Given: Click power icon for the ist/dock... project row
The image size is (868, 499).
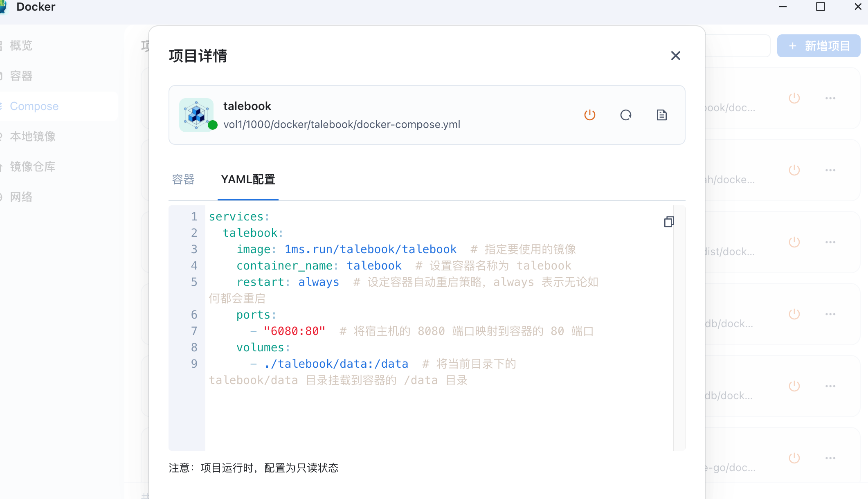Looking at the screenshot, I should click(x=794, y=242).
